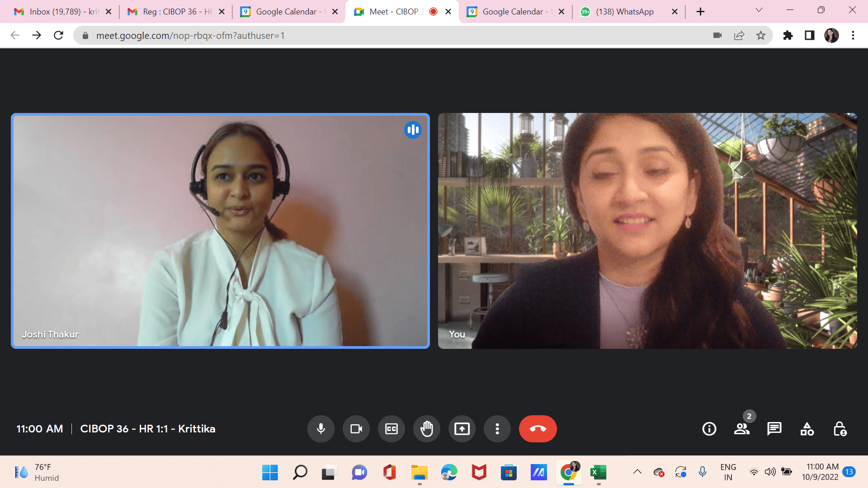The width and height of the screenshot is (868, 488).
Task: Leave the call with red hang-up button
Action: (538, 429)
